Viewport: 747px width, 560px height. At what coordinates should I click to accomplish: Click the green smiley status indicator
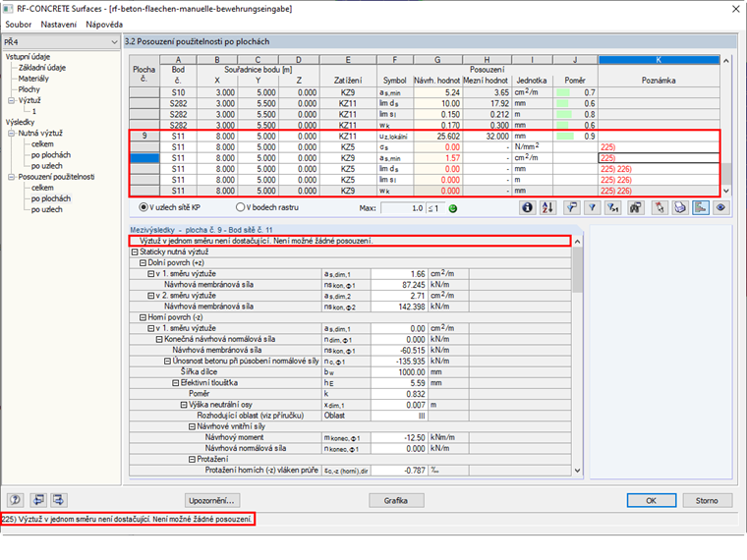click(453, 208)
